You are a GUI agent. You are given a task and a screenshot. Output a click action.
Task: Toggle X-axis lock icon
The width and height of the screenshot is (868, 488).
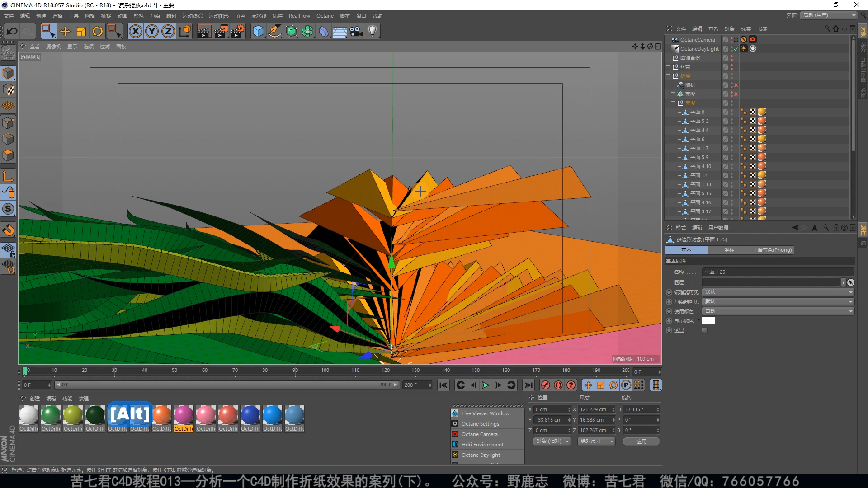135,31
